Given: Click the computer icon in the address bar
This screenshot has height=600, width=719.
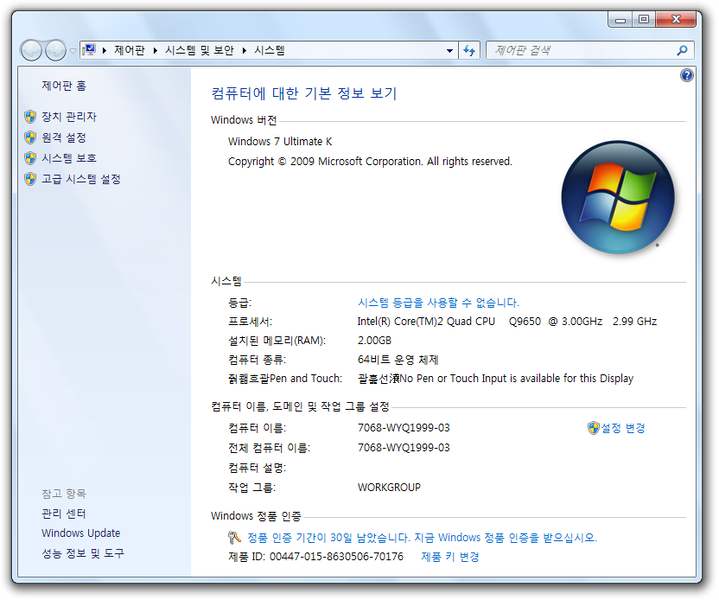Looking at the screenshot, I should 89,50.
